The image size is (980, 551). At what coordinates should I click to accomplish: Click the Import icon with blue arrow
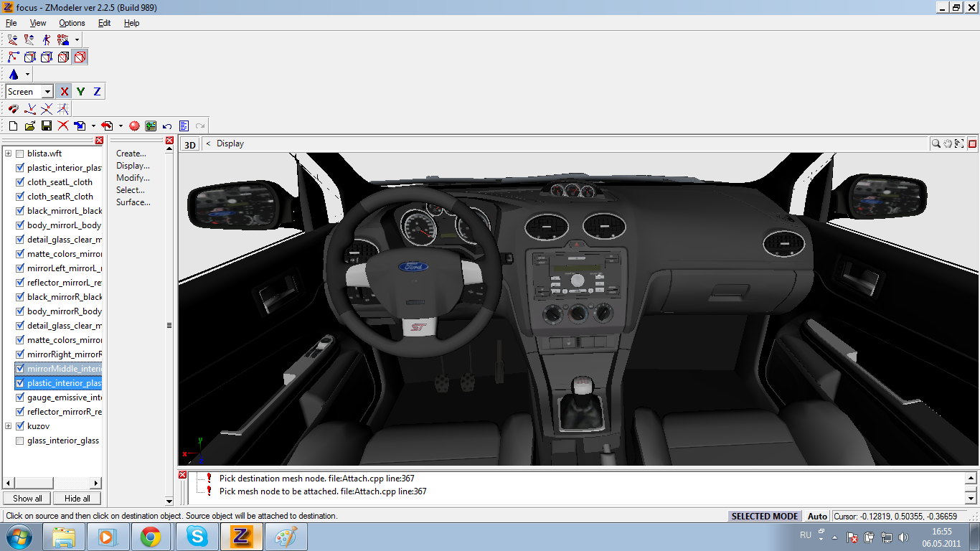coord(80,126)
